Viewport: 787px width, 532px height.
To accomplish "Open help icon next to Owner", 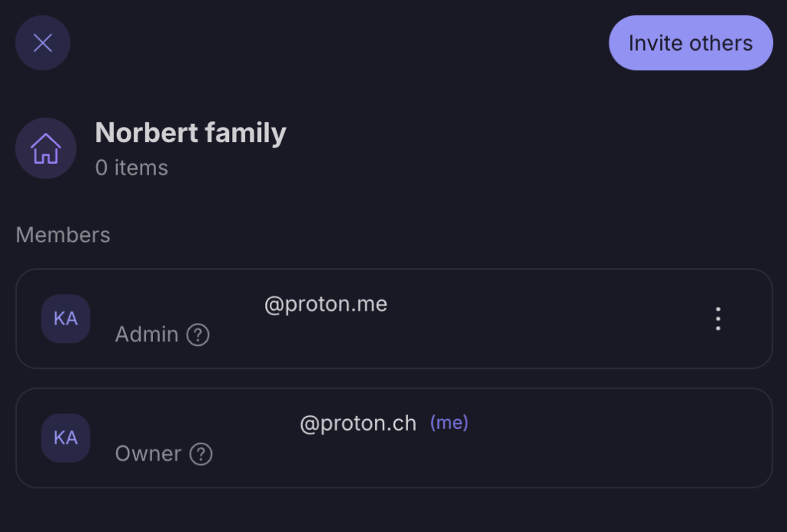I will [201, 454].
